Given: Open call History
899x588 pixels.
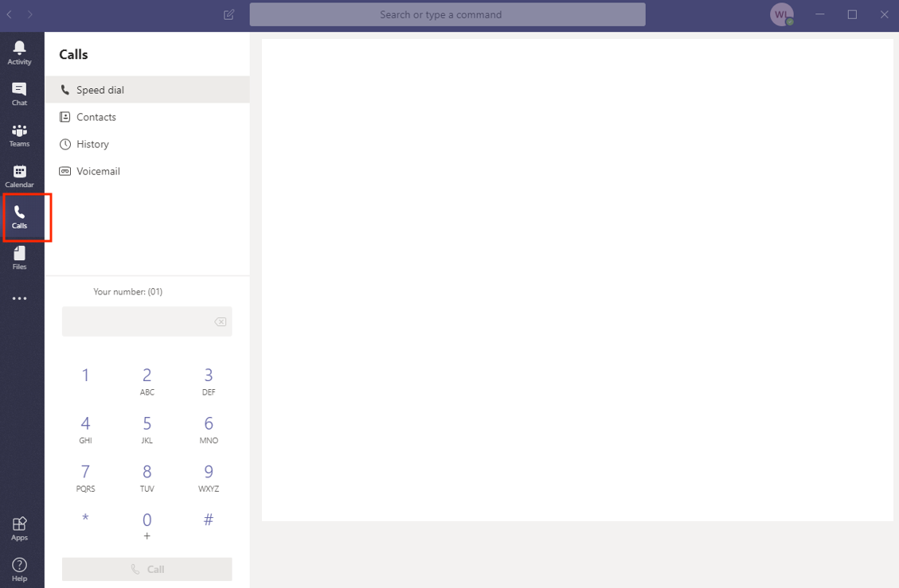Looking at the screenshot, I should pos(147,144).
